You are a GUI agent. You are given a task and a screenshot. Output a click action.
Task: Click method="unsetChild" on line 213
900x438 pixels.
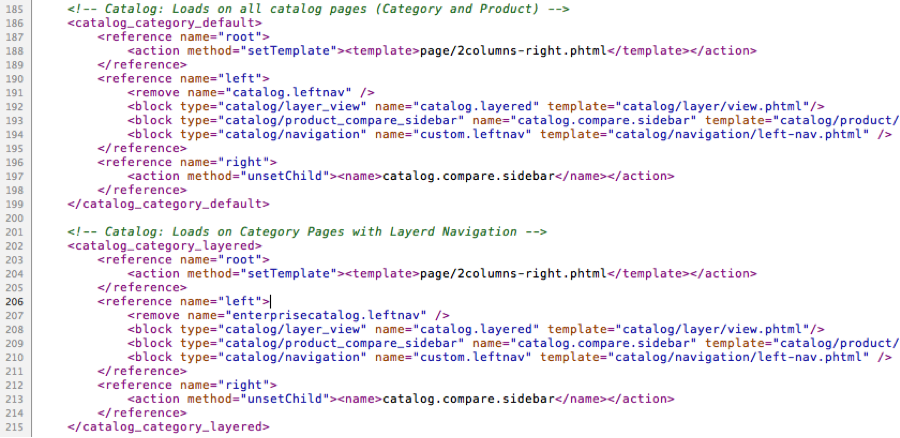click(x=258, y=398)
